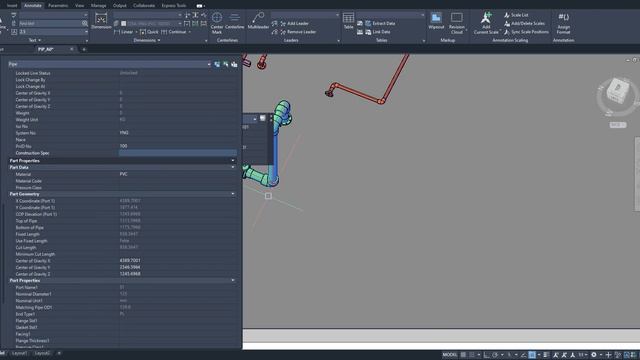The width and height of the screenshot is (640, 360).
Task: Open the Scale List
Action: click(x=516, y=15)
